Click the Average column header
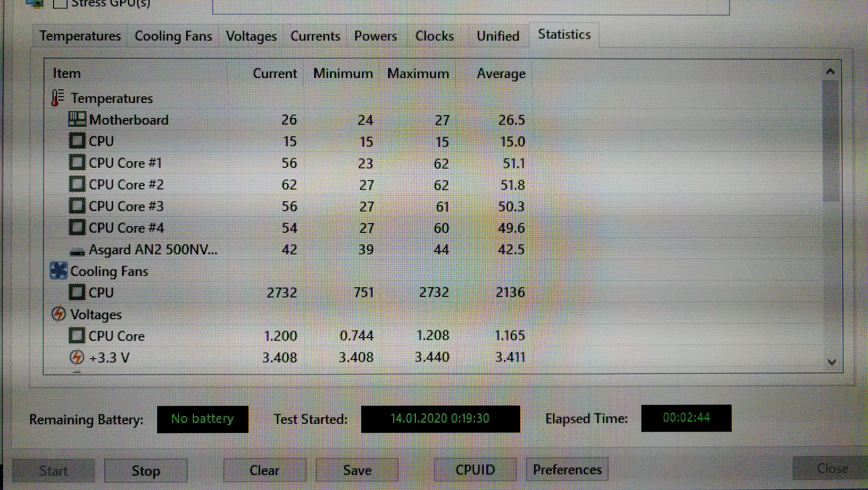 click(x=501, y=73)
